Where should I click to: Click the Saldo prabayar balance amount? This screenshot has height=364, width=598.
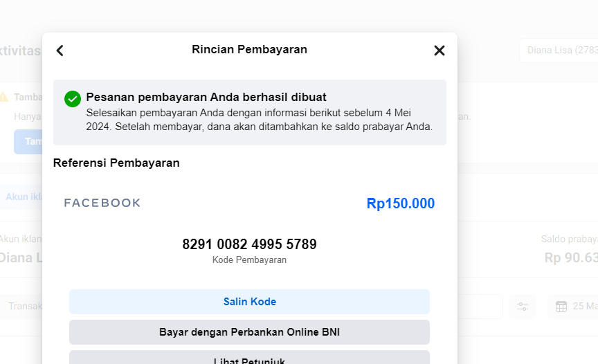coord(571,258)
